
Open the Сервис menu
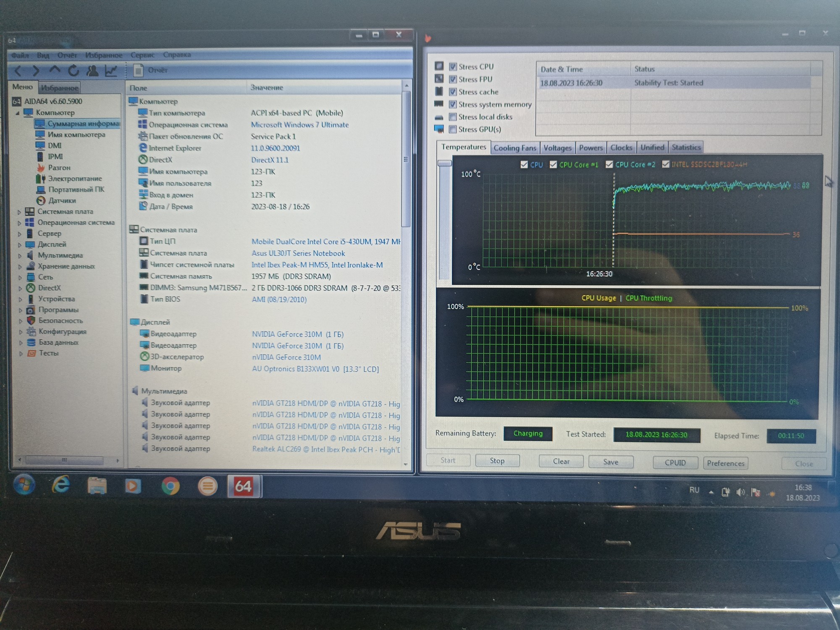click(x=142, y=55)
